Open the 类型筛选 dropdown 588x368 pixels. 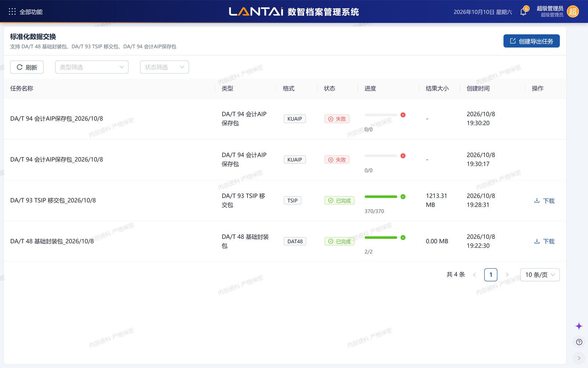pyautogui.click(x=92, y=67)
